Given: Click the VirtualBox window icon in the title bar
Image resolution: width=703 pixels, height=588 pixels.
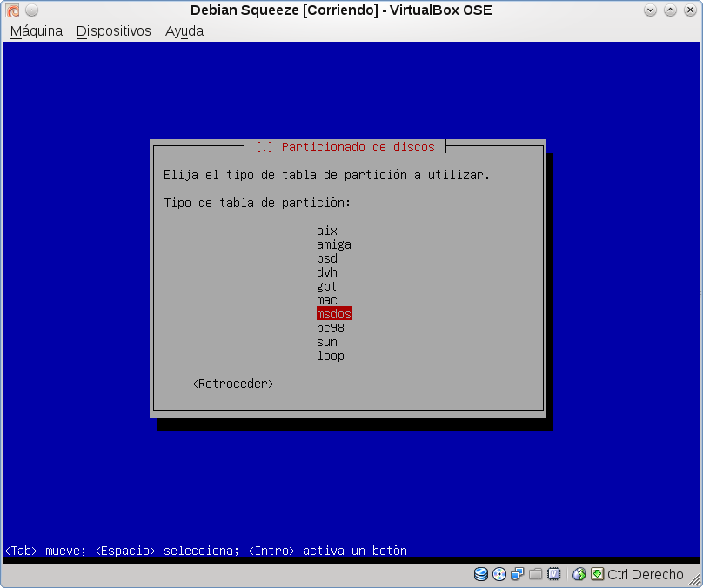Looking at the screenshot, I should 12,10.
